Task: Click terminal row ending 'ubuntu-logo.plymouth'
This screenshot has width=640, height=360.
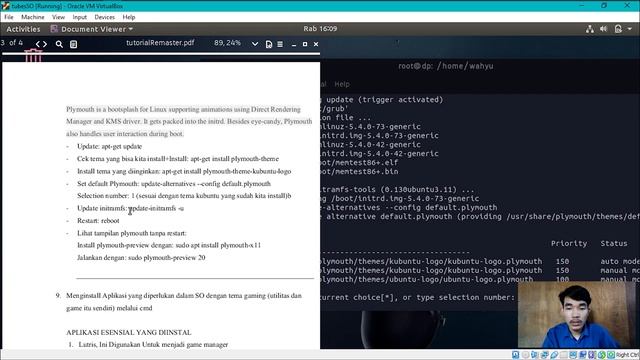Action: [427, 279]
